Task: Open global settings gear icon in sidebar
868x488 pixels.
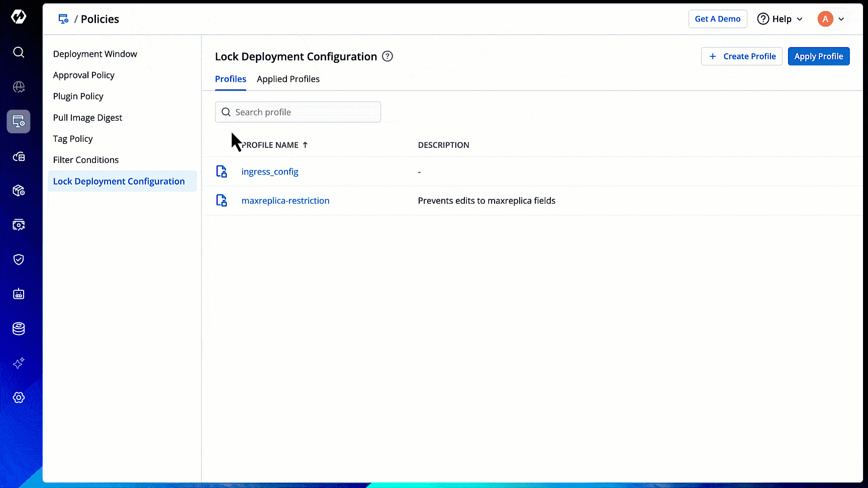Action: (19, 397)
